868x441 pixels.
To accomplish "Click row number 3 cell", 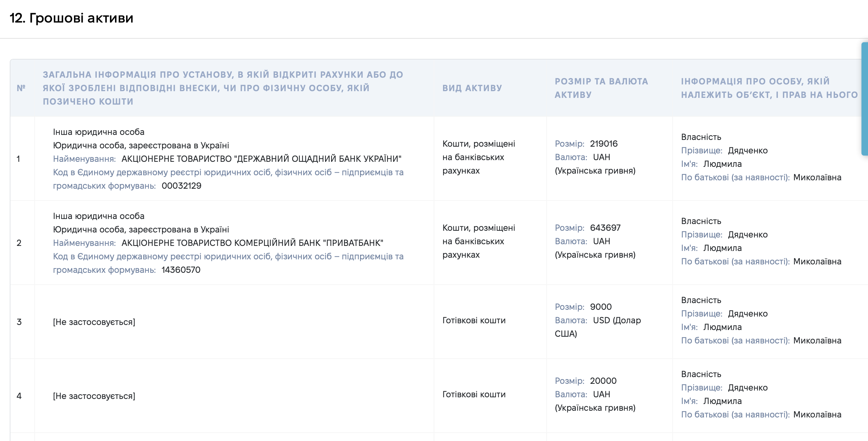I will pyautogui.click(x=22, y=322).
